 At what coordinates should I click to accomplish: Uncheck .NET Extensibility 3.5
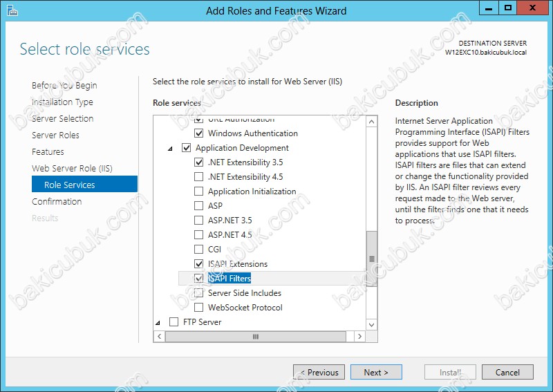tap(199, 162)
